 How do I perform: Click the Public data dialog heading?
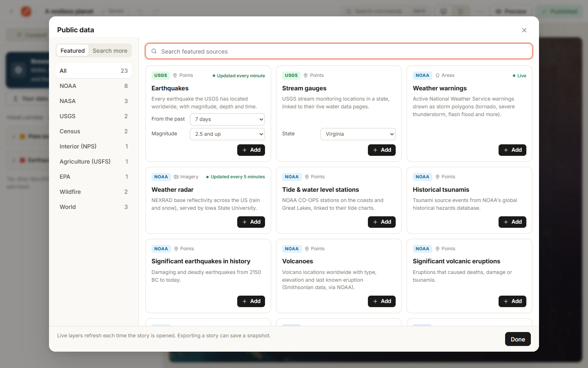pos(76,30)
